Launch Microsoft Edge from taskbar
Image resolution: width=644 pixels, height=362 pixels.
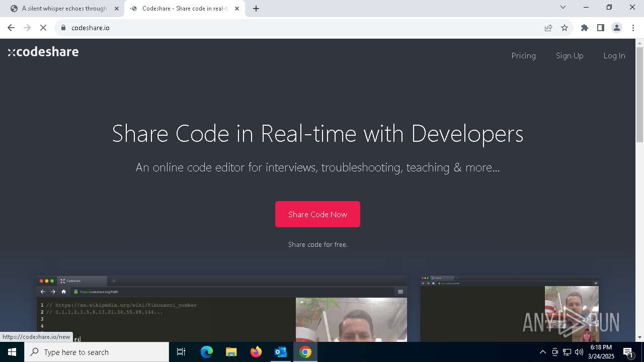207,352
